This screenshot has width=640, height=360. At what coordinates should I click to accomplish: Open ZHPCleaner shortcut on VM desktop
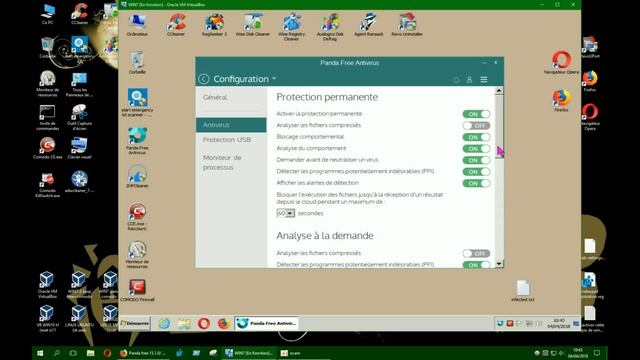pyautogui.click(x=137, y=176)
